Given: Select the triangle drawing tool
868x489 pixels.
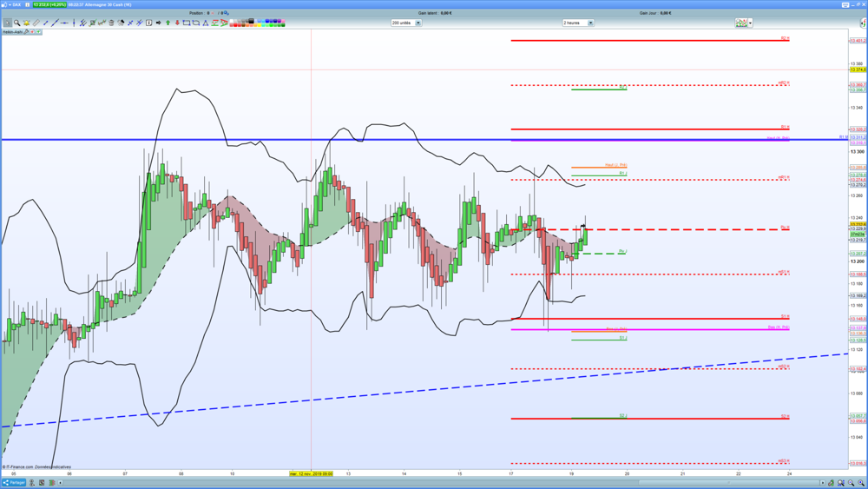Looking at the screenshot, I should (206, 23).
